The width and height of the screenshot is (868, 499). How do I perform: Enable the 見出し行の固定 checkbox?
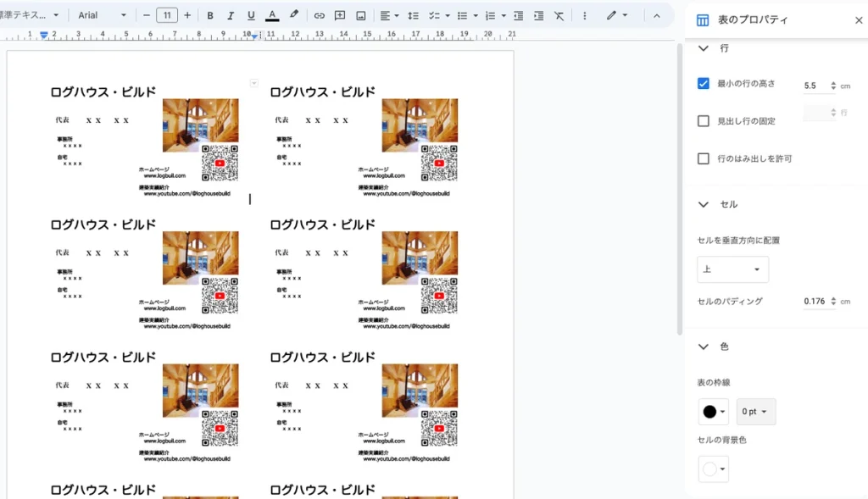(703, 121)
